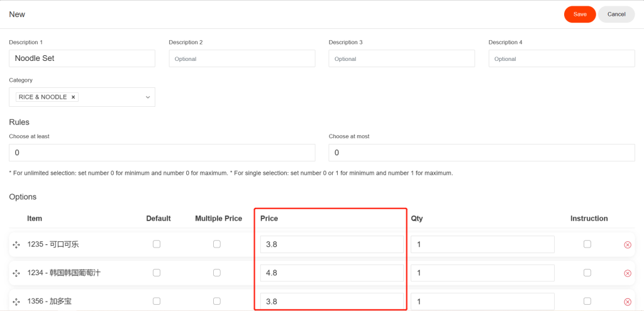Click the Choose at least input
The width and height of the screenshot is (644, 311).
pos(162,153)
